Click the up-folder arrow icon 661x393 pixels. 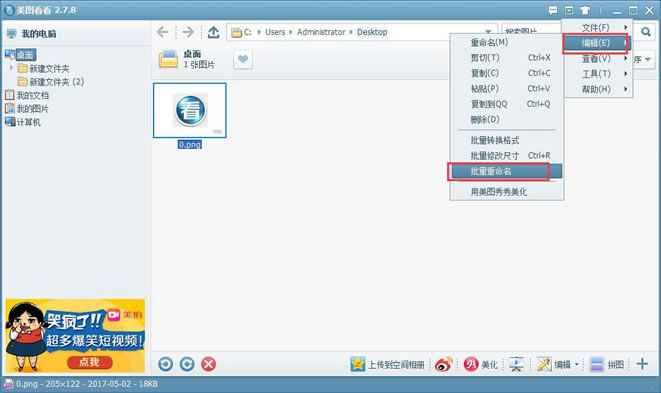point(213,32)
